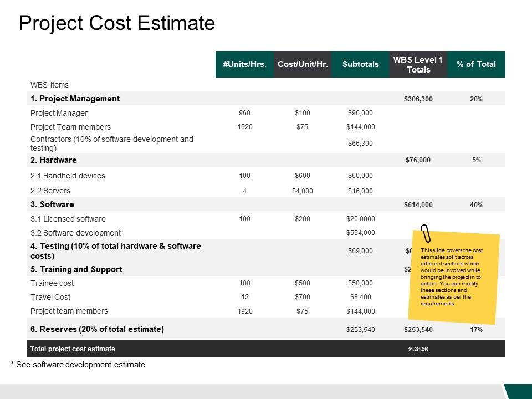Image resolution: width=532 pixels, height=399 pixels.
Task: Click the Project Cost Estimate slide title
Action: pyautogui.click(x=116, y=23)
